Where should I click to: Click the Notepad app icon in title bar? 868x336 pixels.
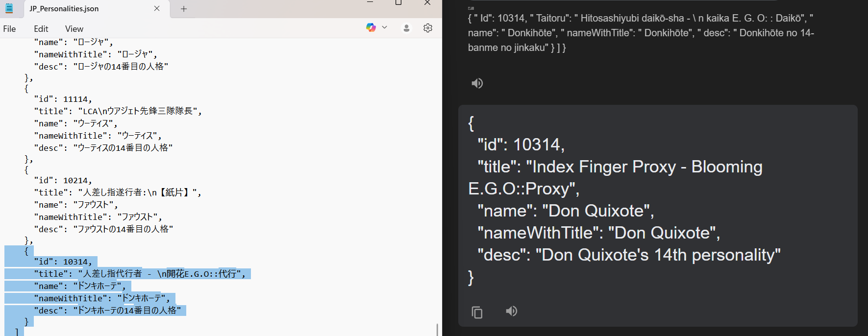click(x=9, y=8)
